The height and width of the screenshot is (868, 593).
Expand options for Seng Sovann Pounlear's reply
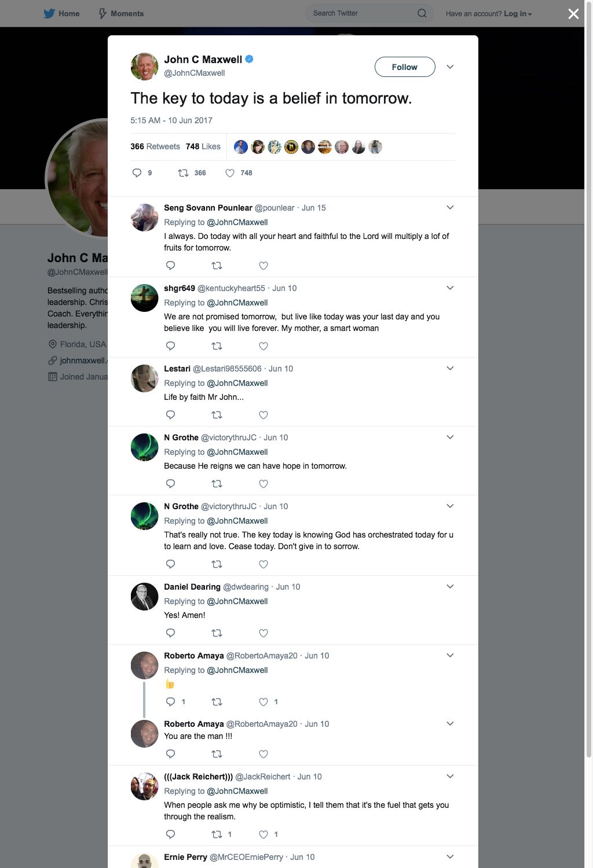[450, 207]
